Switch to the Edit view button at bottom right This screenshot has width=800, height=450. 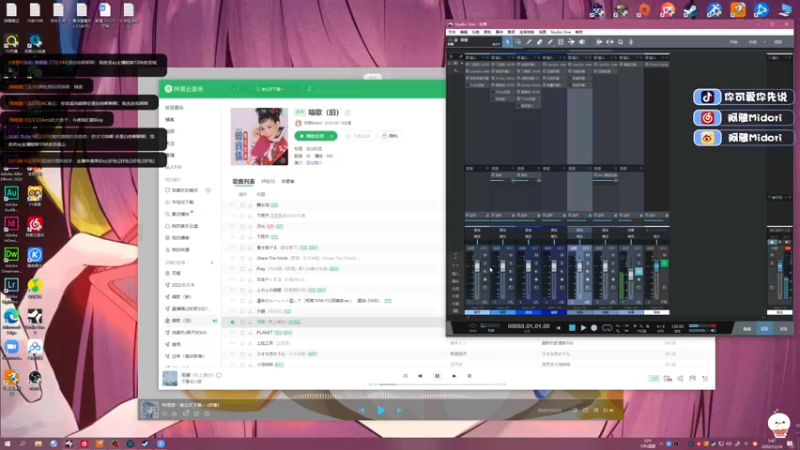click(747, 329)
